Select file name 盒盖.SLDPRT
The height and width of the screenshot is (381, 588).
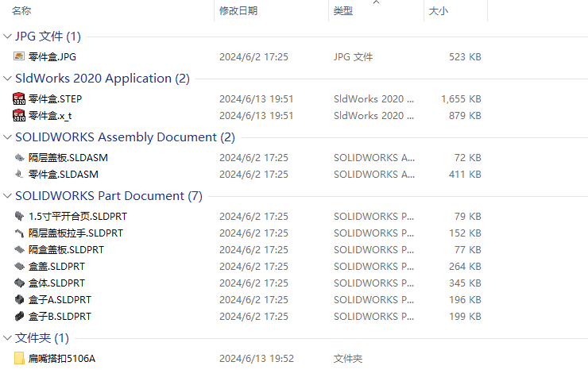coord(56,267)
